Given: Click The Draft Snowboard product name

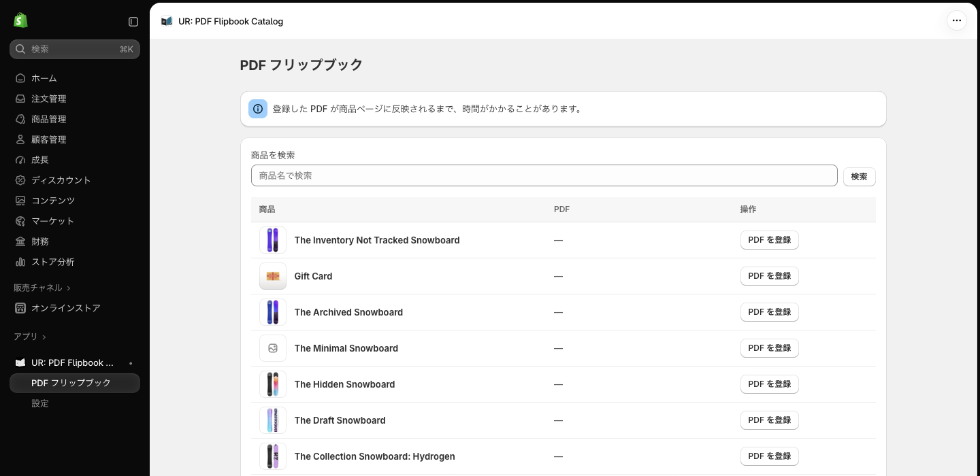Looking at the screenshot, I should [340, 420].
